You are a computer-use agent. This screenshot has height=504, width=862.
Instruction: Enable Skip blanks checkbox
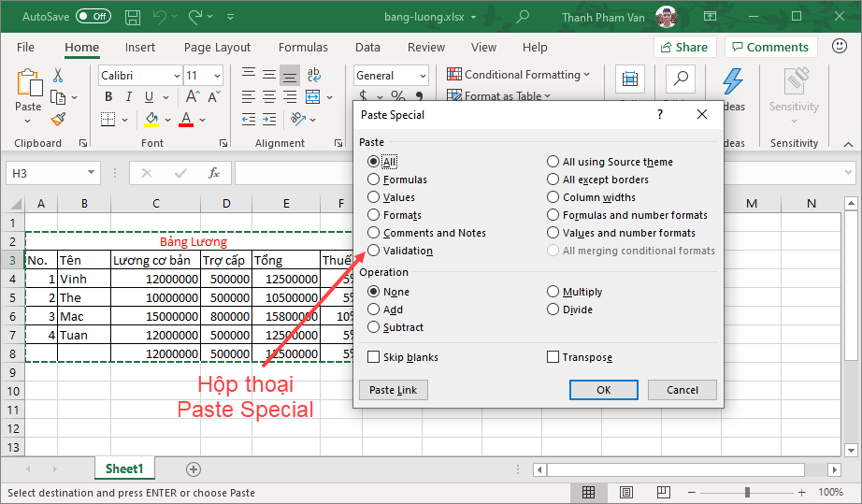(373, 356)
